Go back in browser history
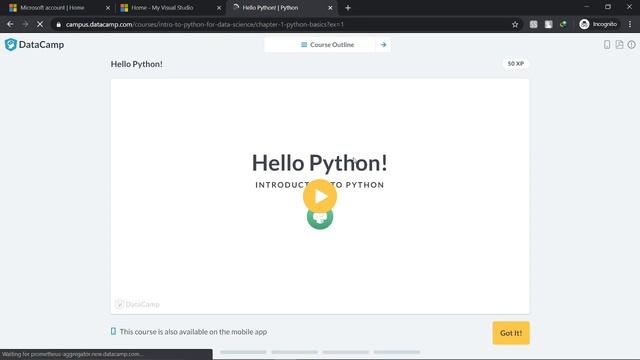640x360 pixels. click(x=10, y=24)
